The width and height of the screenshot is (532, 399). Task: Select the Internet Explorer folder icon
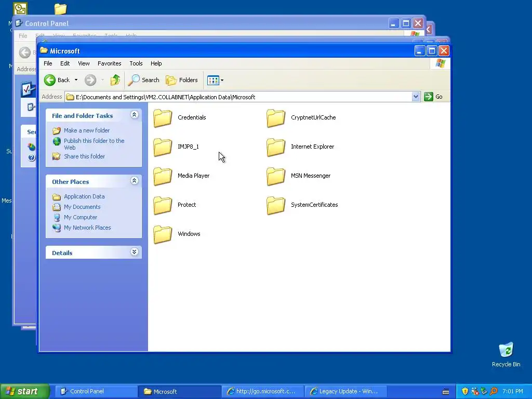(276, 147)
